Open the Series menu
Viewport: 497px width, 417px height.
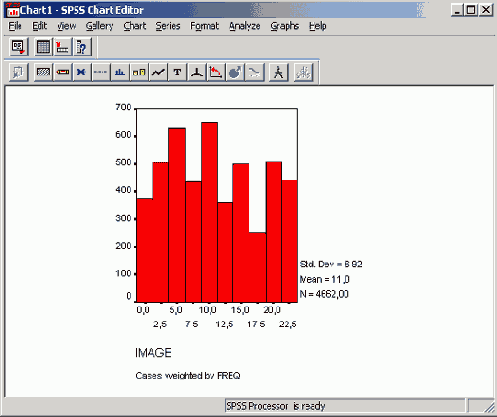(x=168, y=26)
